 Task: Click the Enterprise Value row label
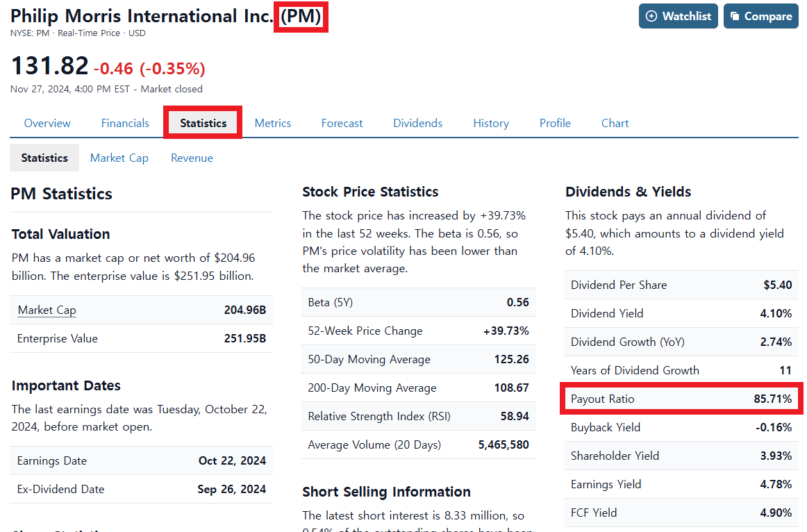57,338
